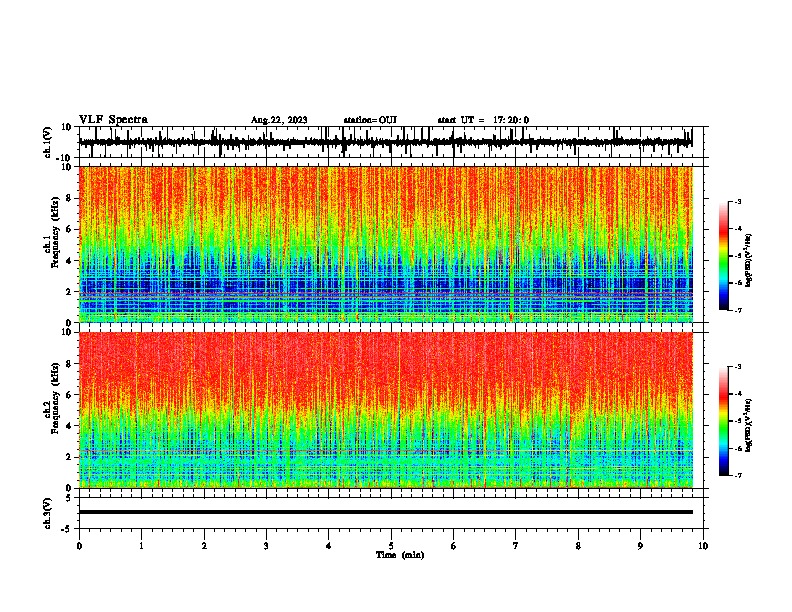The width and height of the screenshot is (792, 612).
Task: Click the "ch.1(V)" waveform axis label
Action: 48,142
